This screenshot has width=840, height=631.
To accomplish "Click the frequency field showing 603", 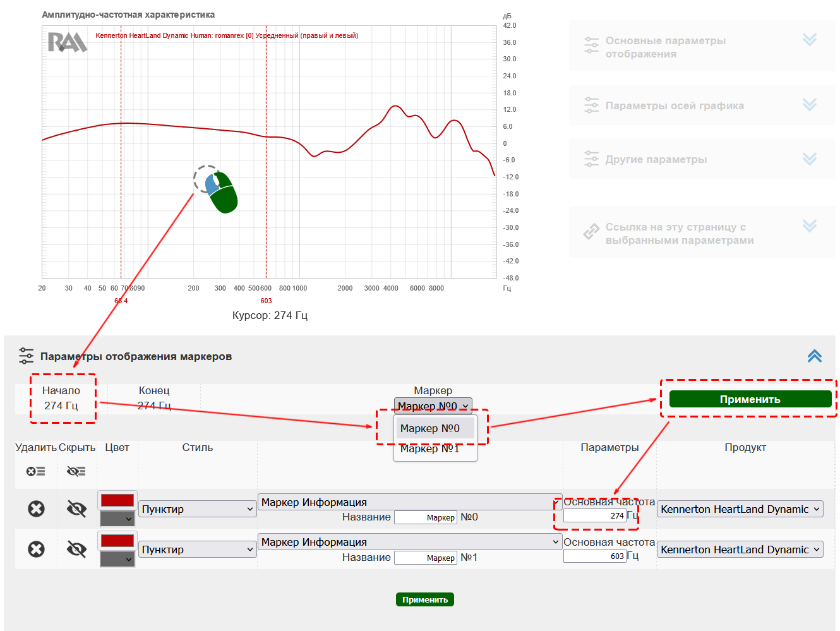I will pyautogui.click(x=594, y=556).
